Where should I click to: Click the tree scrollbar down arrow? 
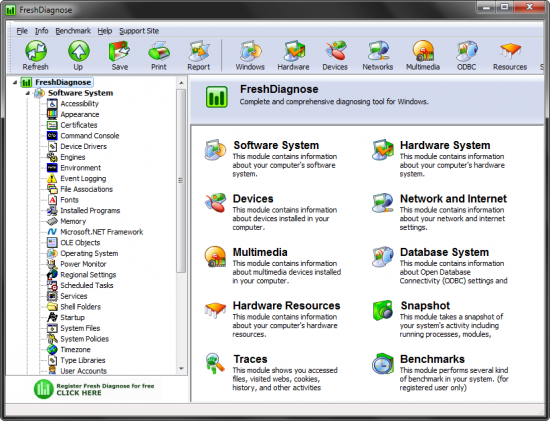181,368
